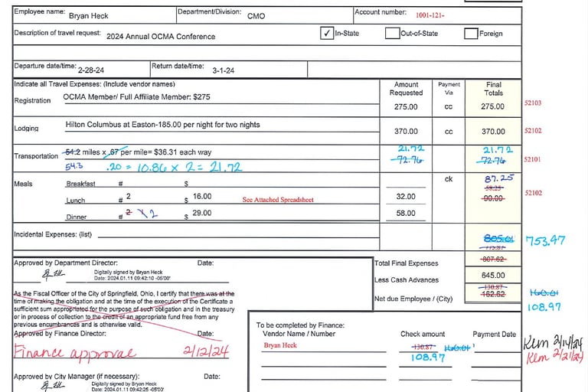The height and width of the screenshot is (392, 588).
Task: Click red See Attached Spreadsheet note
Action: tap(278, 200)
